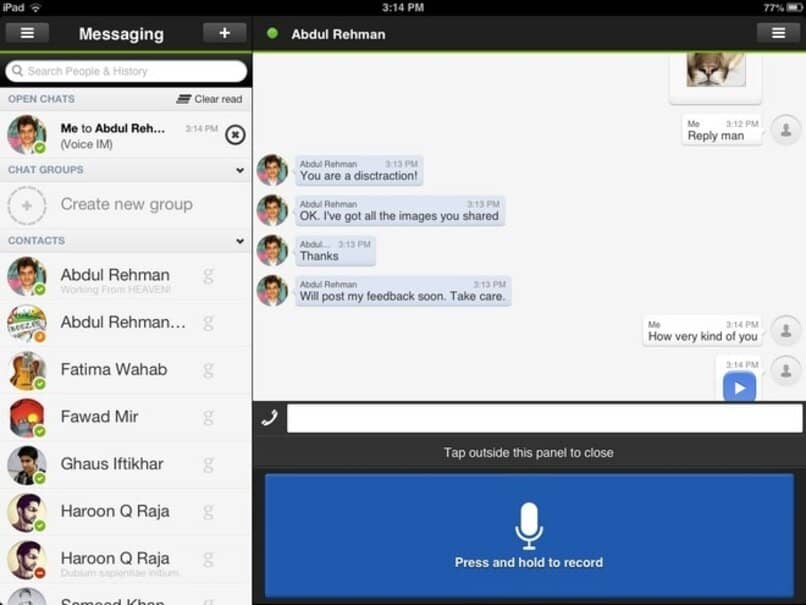Tap Fatima Wahab's guitar avatar

click(x=27, y=370)
